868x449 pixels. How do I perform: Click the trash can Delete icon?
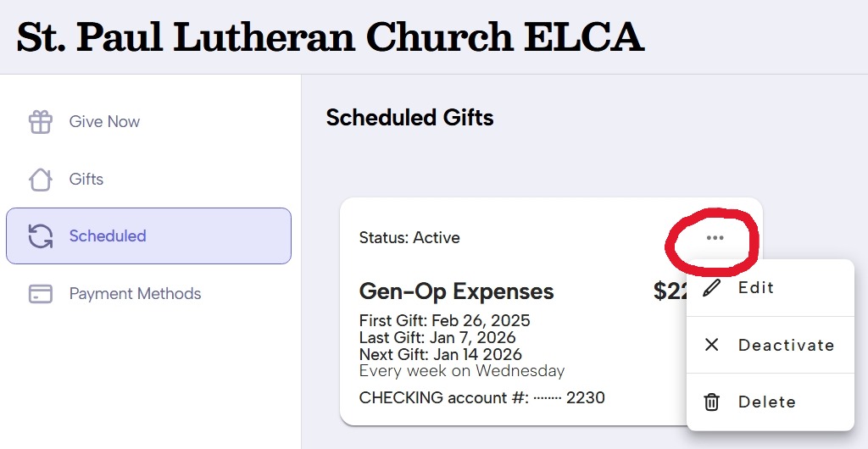(712, 402)
